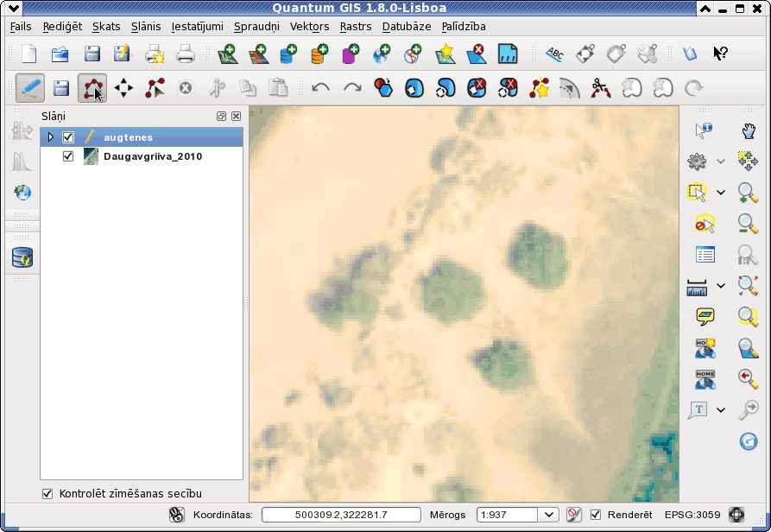Open the Fails menu

[21, 27]
